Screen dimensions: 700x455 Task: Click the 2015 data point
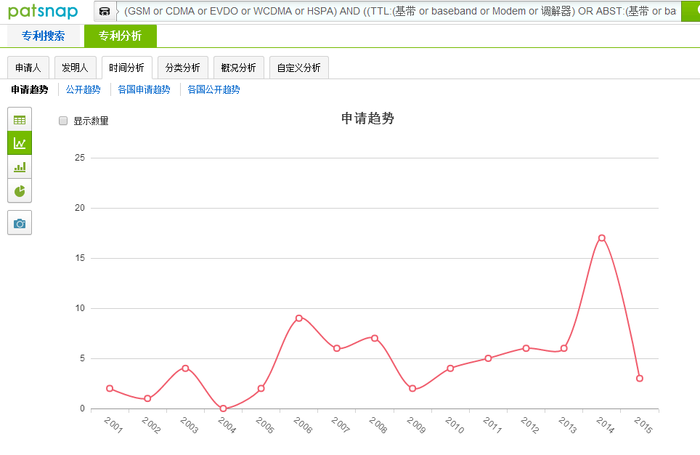[x=639, y=378]
